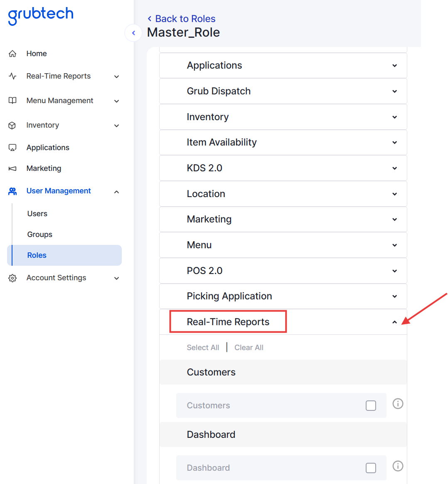Open the info icon beside Customers permission

click(398, 404)
